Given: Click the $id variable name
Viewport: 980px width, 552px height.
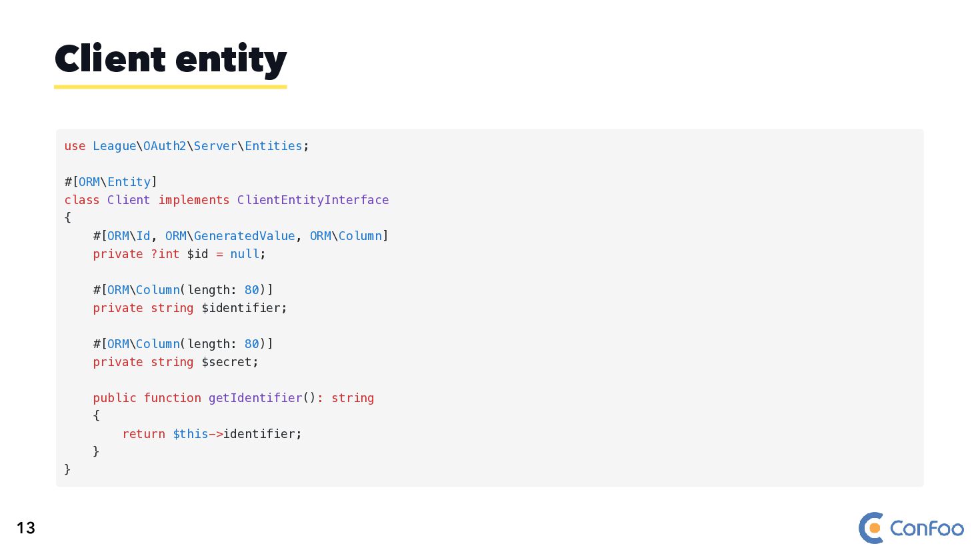Looking at the screenshot, I should click(x=197, y=254).
